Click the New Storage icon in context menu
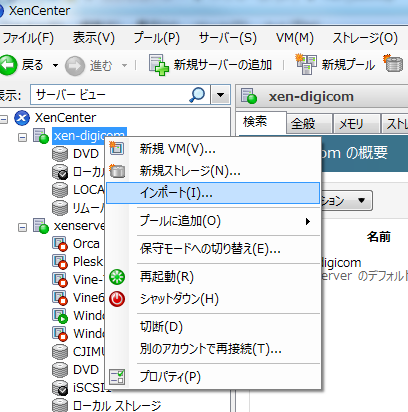This screenshot has height=412, width=408. [117, 170]
